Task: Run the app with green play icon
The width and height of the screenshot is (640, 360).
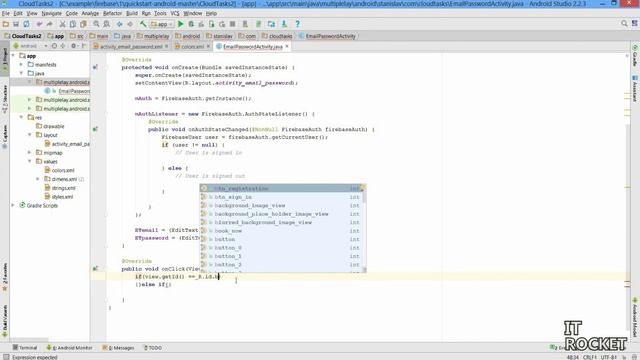Action: tap(180, 24)
